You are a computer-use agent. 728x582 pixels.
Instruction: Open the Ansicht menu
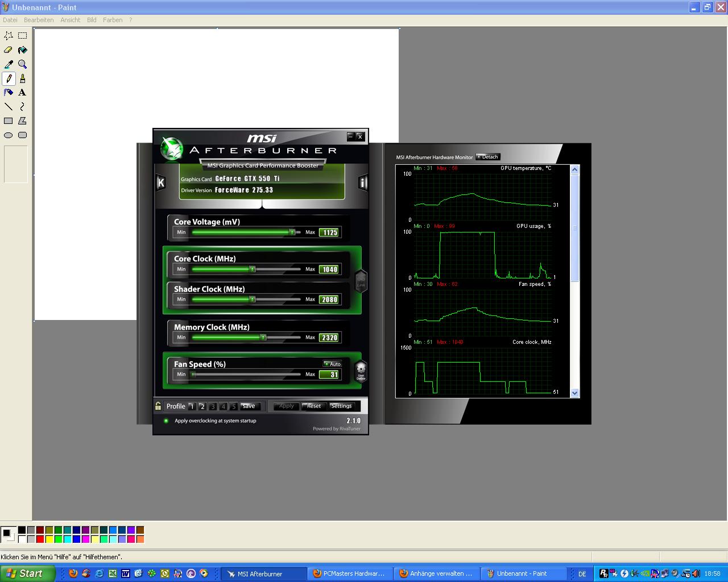click(x=71, y=20)
